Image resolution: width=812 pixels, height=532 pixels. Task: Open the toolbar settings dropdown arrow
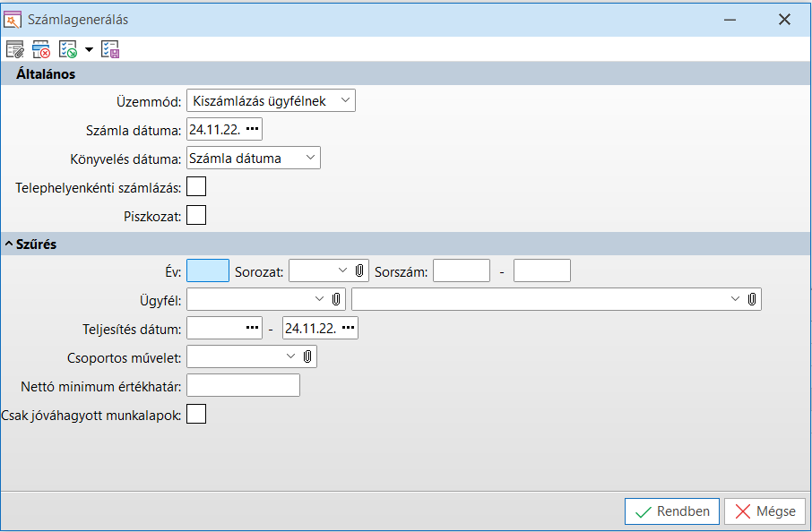click(x=89, y=50)
